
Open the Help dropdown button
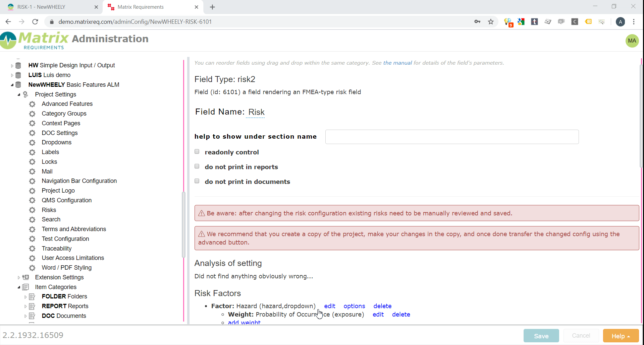[621, 336]
